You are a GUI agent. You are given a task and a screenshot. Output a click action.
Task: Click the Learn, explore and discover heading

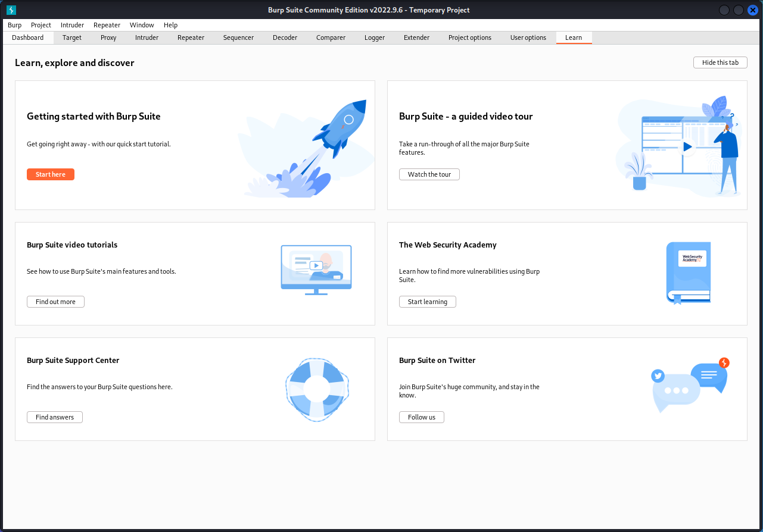pyautogui.click(x=74, y=62)
